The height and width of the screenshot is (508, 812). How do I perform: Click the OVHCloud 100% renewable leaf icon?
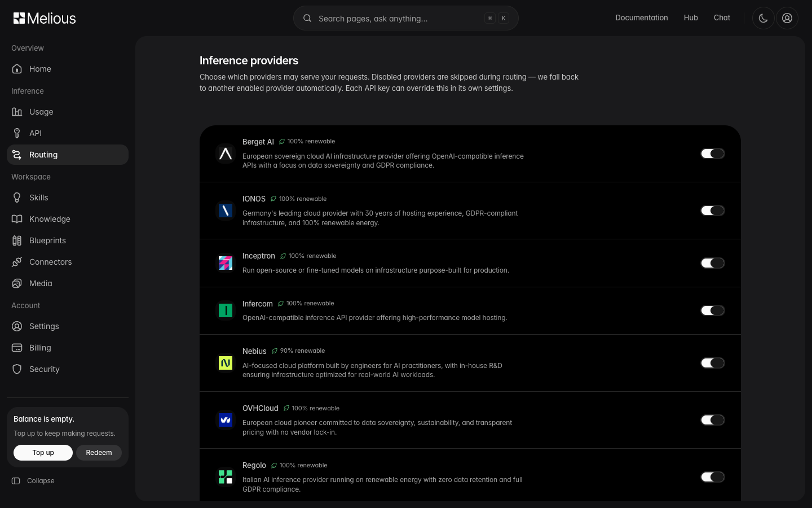(x=286, y=408)
